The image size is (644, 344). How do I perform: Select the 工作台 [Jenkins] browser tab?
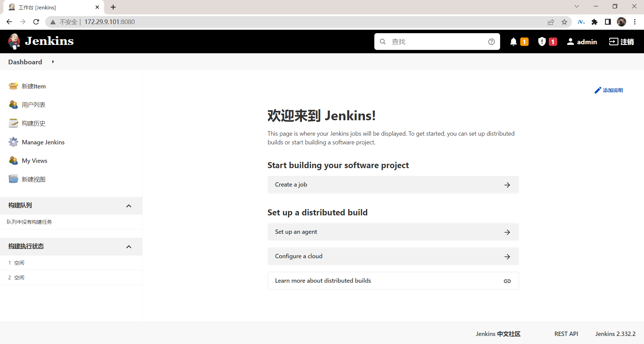point(54,7)
